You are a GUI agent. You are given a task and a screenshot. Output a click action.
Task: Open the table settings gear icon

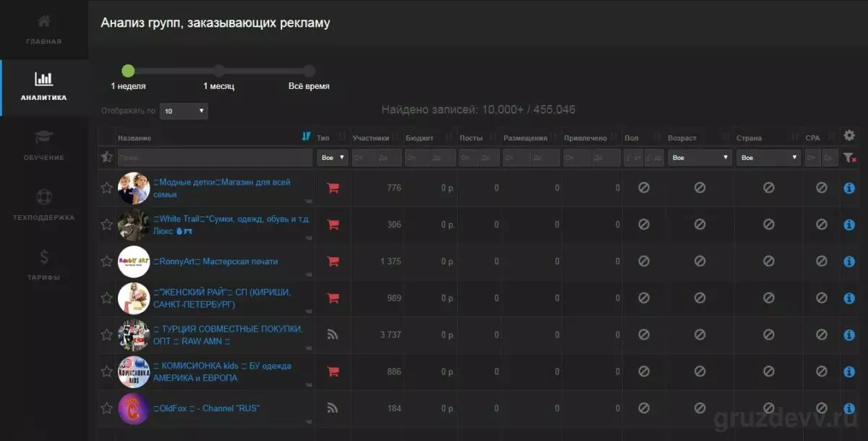click(x=849, y=135)
